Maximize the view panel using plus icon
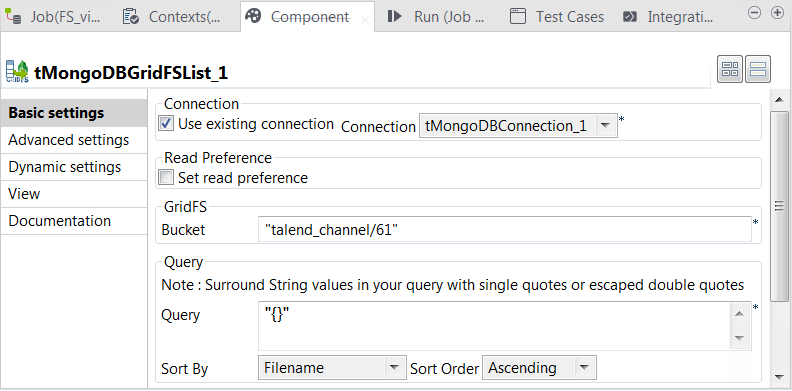The width and height of the screenshot is (792, 391). tap(777, 13)
